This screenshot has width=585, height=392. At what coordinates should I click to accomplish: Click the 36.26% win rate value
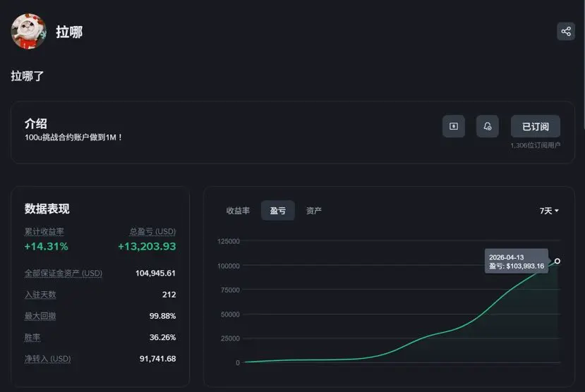pos(163,337)
